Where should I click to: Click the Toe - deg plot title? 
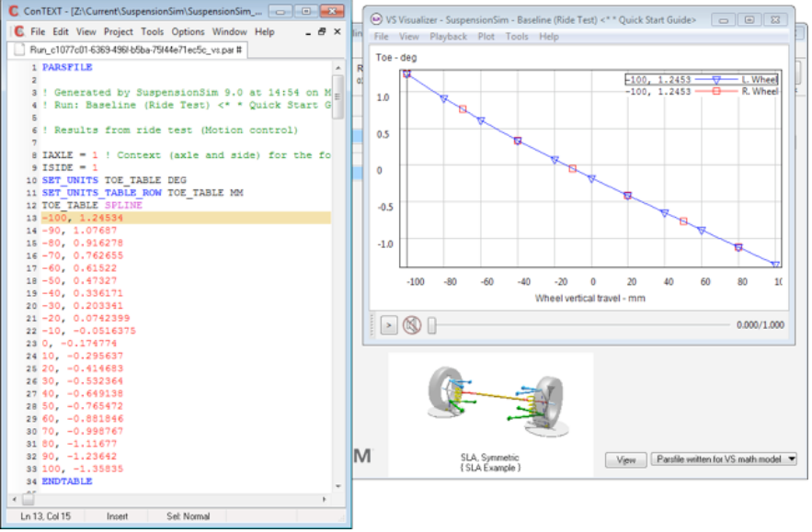396,58
